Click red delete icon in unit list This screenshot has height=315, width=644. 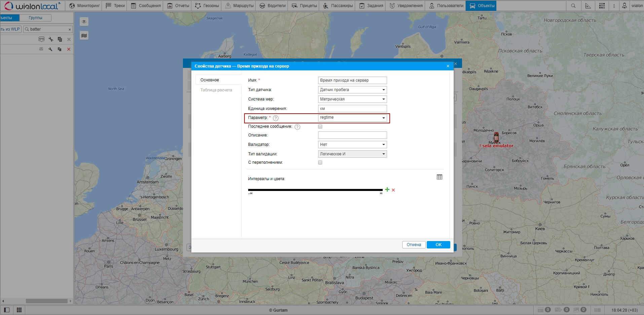(x=69, y=49)
